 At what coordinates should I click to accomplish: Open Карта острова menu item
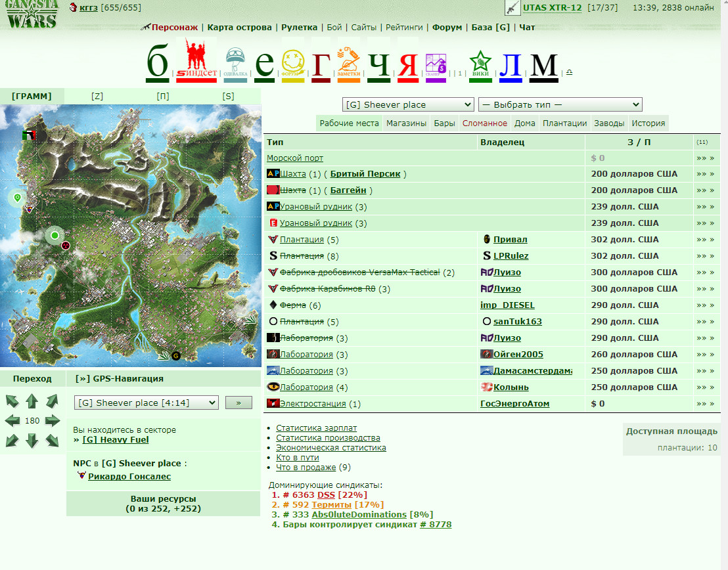coord(239,27)
